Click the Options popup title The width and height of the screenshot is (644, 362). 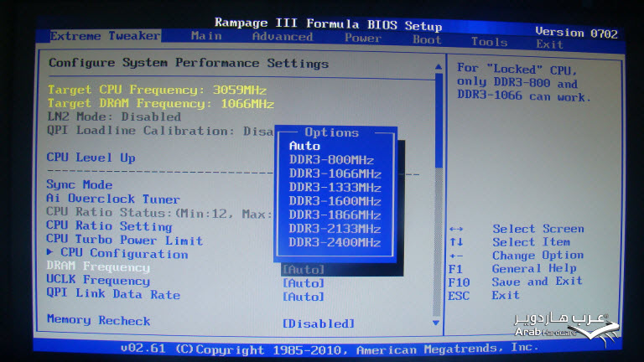click(331, 132)
